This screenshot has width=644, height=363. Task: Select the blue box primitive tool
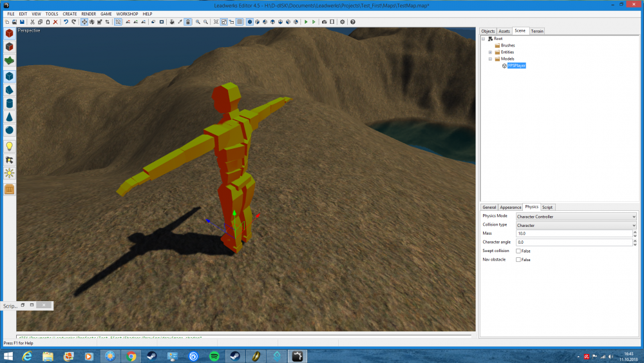10,76
